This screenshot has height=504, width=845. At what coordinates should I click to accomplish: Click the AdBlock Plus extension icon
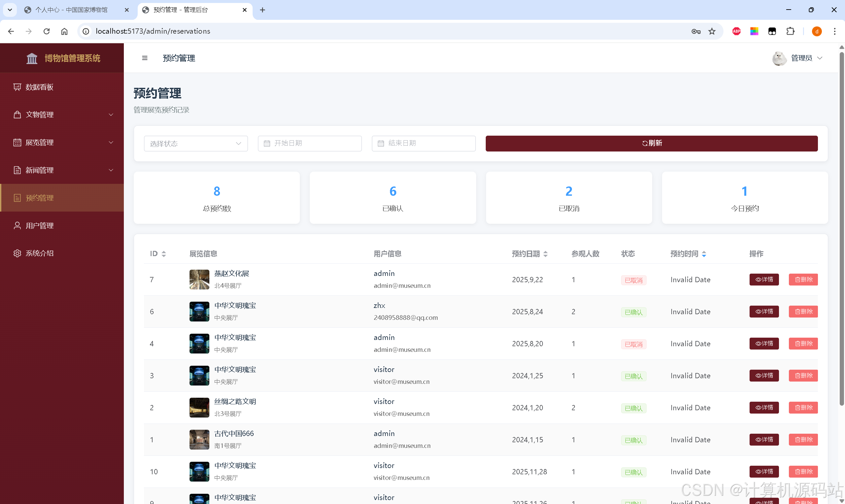pyautogui.click(x=736, y=31)
